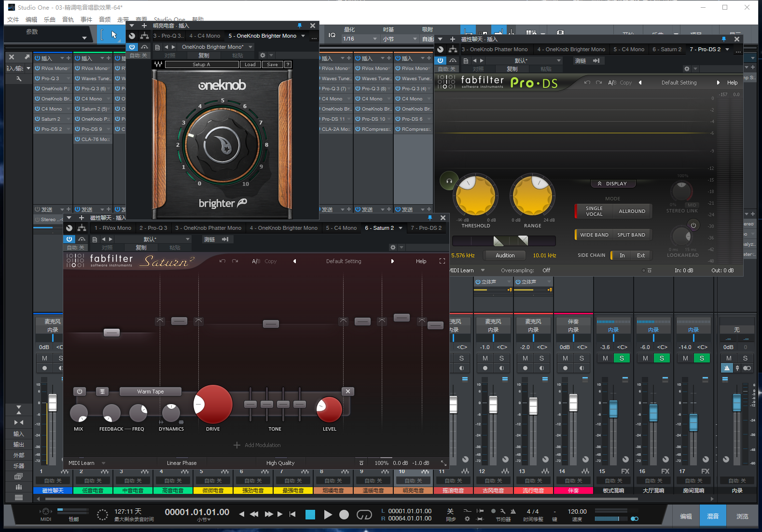Click the Pro-DS undo arrow

[587, 83]
